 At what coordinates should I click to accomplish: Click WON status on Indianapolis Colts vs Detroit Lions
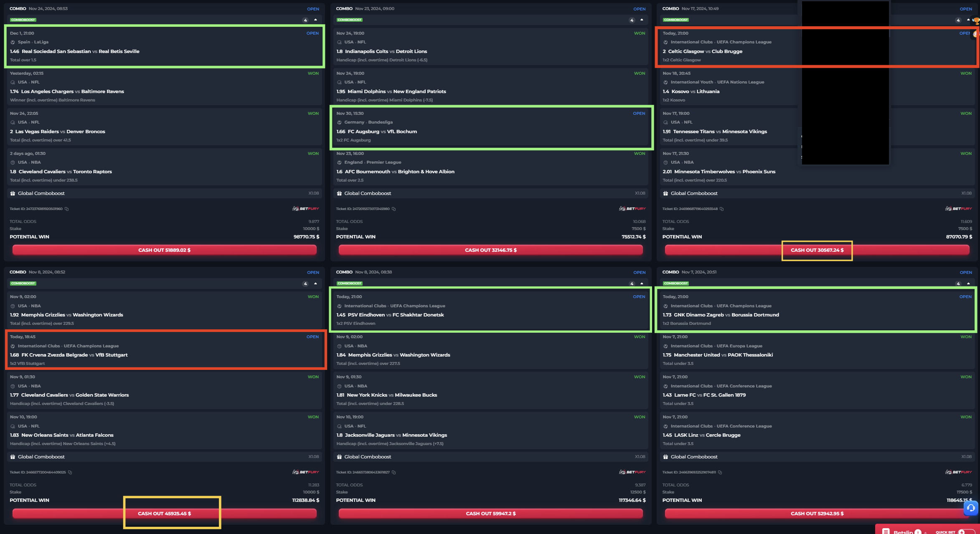coord(640,33)
